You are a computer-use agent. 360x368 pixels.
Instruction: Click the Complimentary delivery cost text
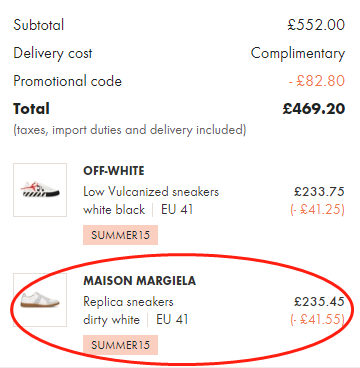(x=298, y=54)
